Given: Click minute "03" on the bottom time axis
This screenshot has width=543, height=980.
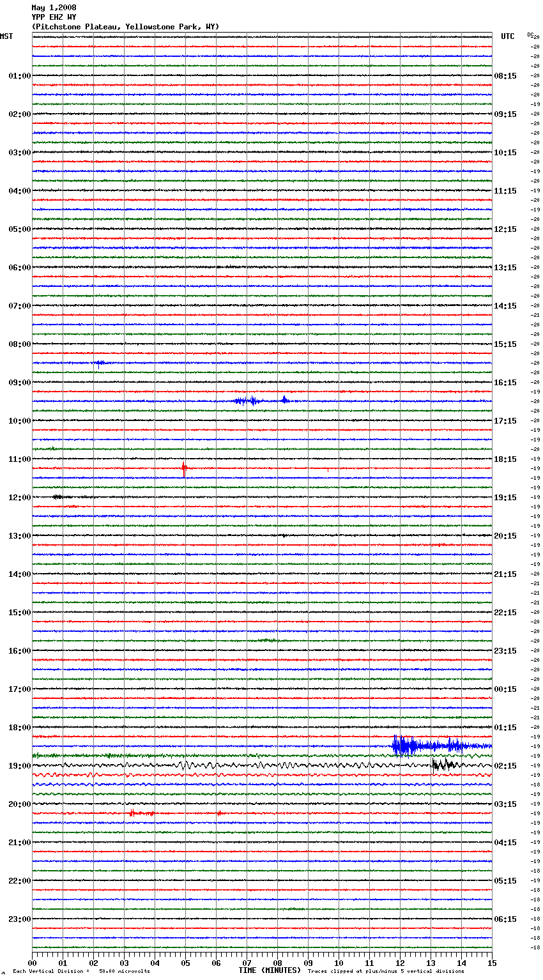Looking at the screenshot, I should tap(124, 963).
